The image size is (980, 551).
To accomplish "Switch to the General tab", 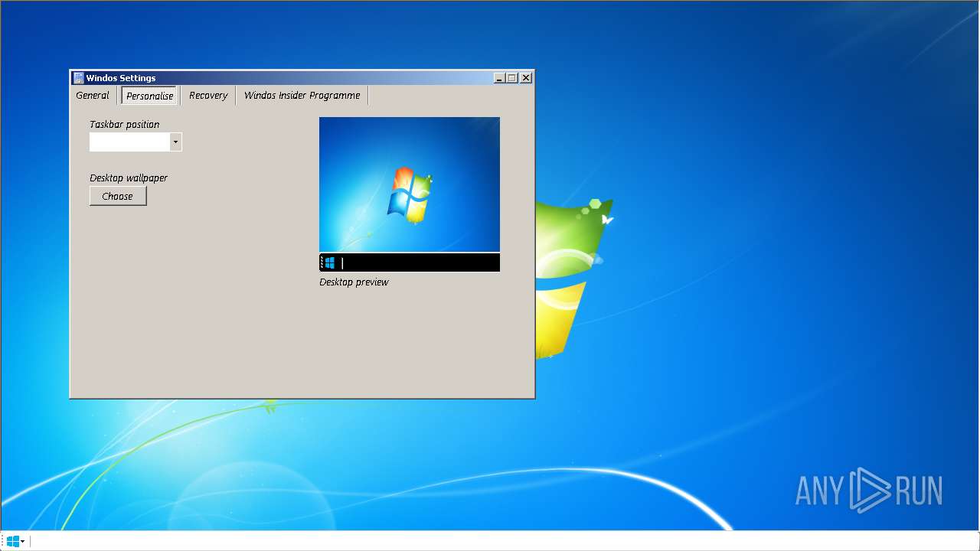I will pos(93,96).
